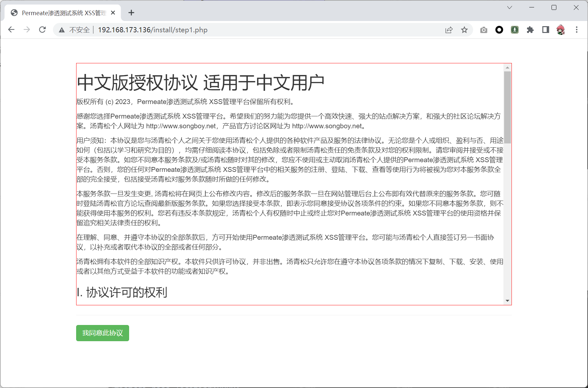The width and height of the screenshot is (588, 388).
Task: Click the green 我同意此协议 button
Action: [102, 333]
